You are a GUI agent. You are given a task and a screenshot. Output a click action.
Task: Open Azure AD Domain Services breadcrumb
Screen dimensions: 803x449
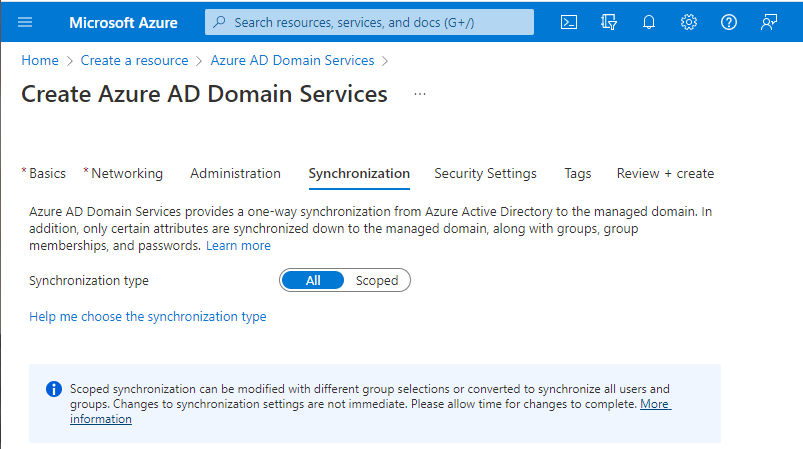[292, 60]
